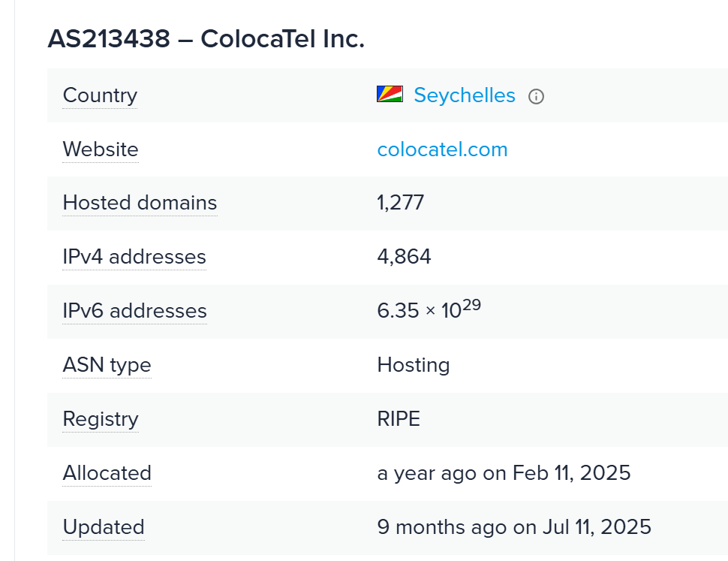The width and height of the screenshot is (728, 561).
Task: Click the IPv6 addresses label
Action: [x=134, y=311]
